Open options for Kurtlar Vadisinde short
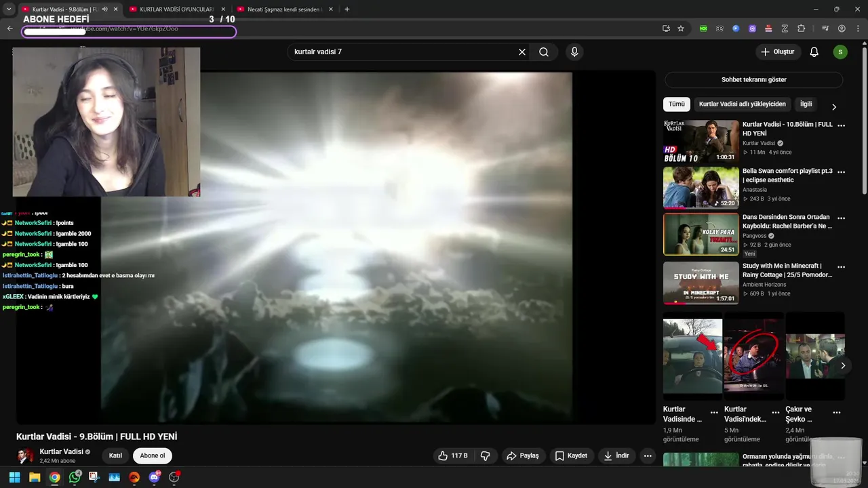868x488 pixels. tap(714, 413)
